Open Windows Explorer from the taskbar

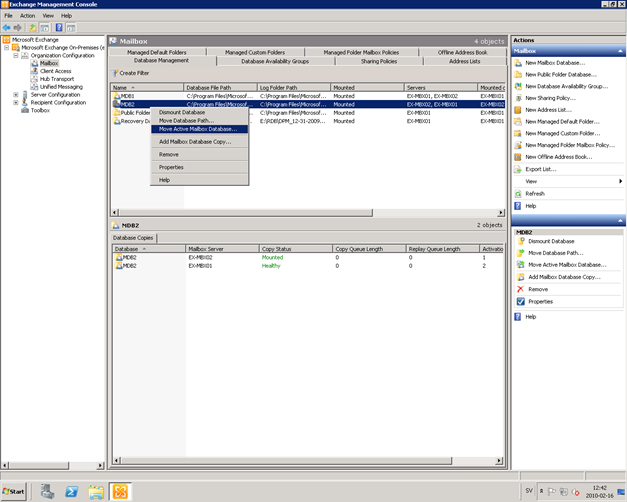(96, 492)
